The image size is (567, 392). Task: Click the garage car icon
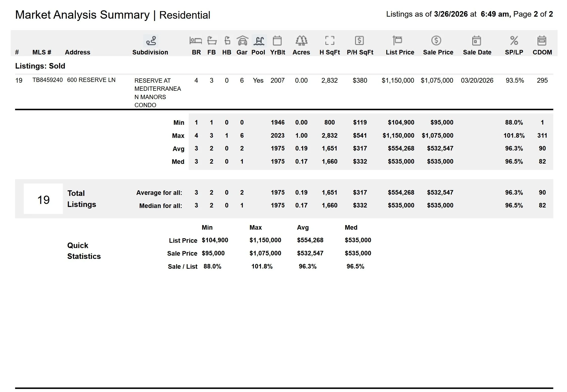coord(242,41)
